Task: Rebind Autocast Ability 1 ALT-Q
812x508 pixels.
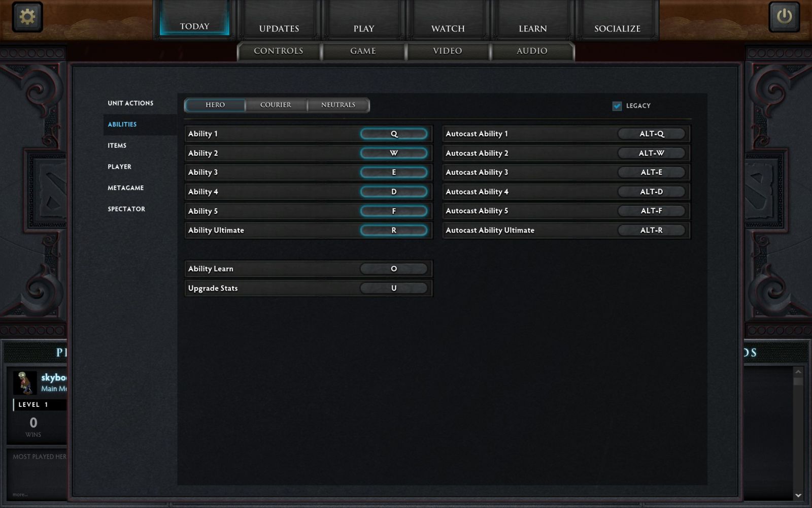Action: coord(652,134)
